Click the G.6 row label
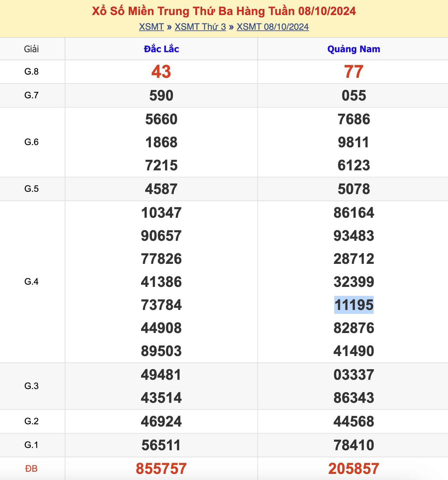This screenshot has height=480, width=448. tap(31, 142)
